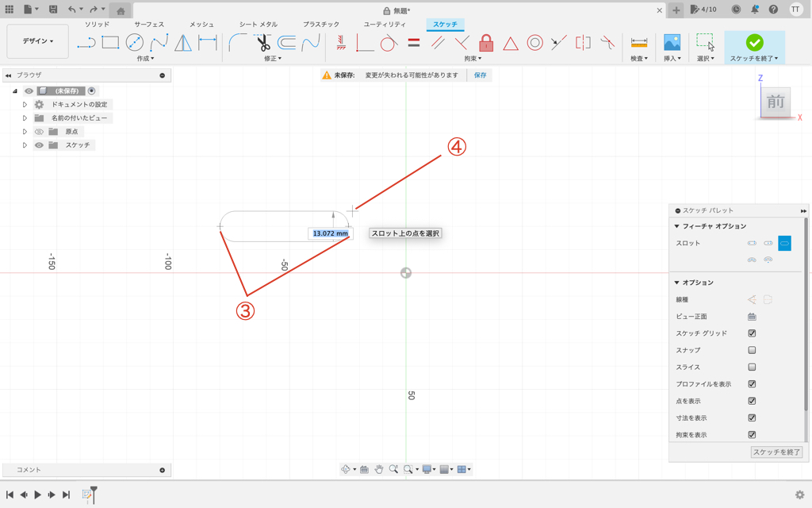The width and height of the screenshot is (812, 508).
Task: Switch to the シート メタル tab
Action: coord(259,25)
